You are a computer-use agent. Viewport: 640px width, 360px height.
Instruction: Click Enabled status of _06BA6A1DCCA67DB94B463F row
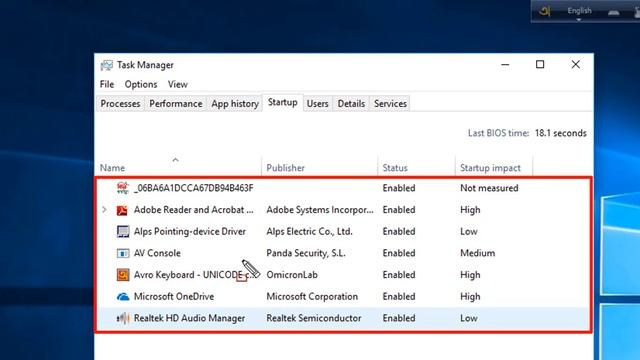click(399, 188)
